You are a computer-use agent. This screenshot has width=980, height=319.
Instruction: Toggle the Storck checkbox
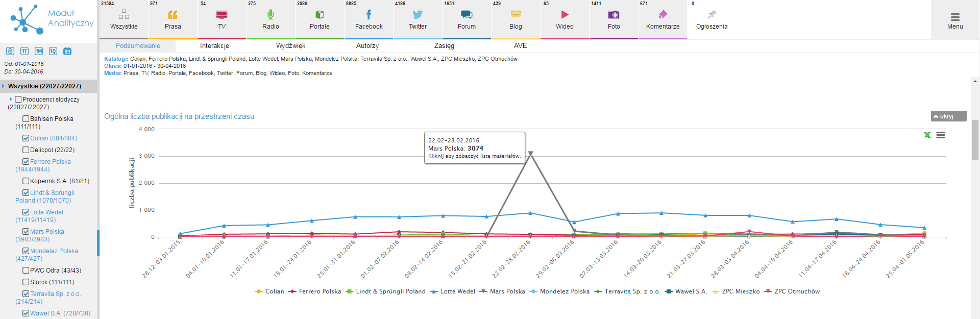(x=26, y=282)
